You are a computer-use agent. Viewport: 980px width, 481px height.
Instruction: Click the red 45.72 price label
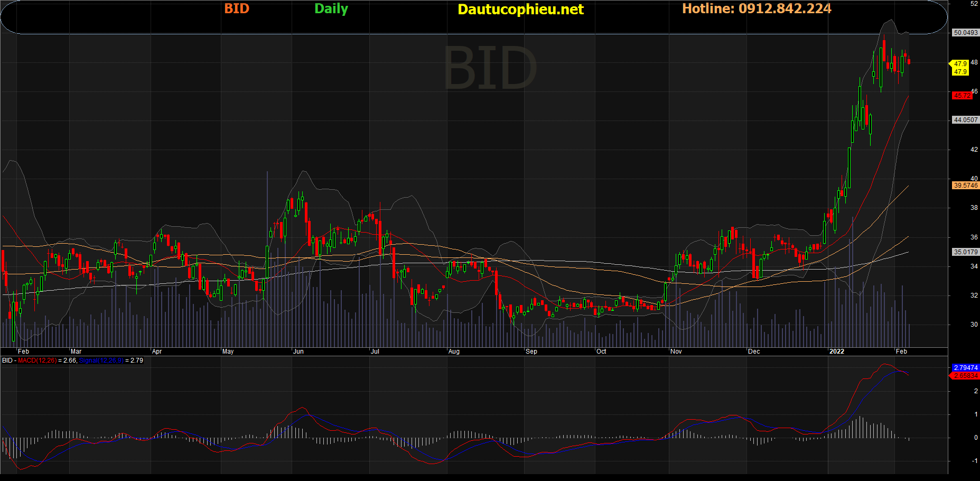pos(962,96)
